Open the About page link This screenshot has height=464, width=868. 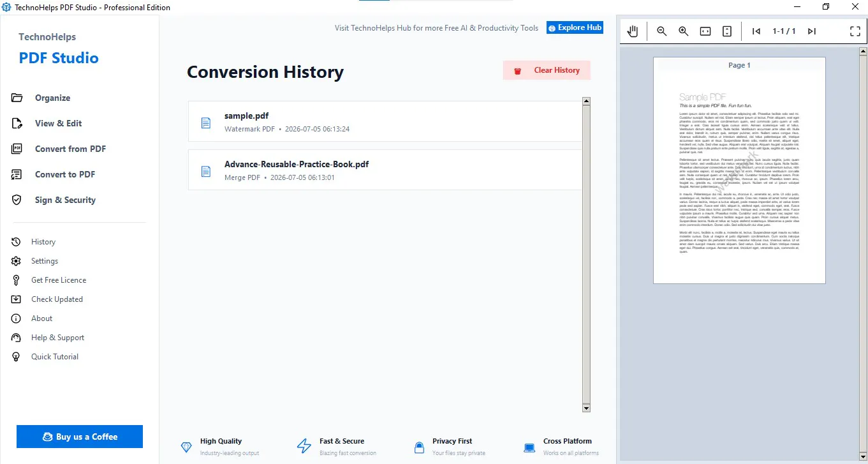(x=42, y=318)
